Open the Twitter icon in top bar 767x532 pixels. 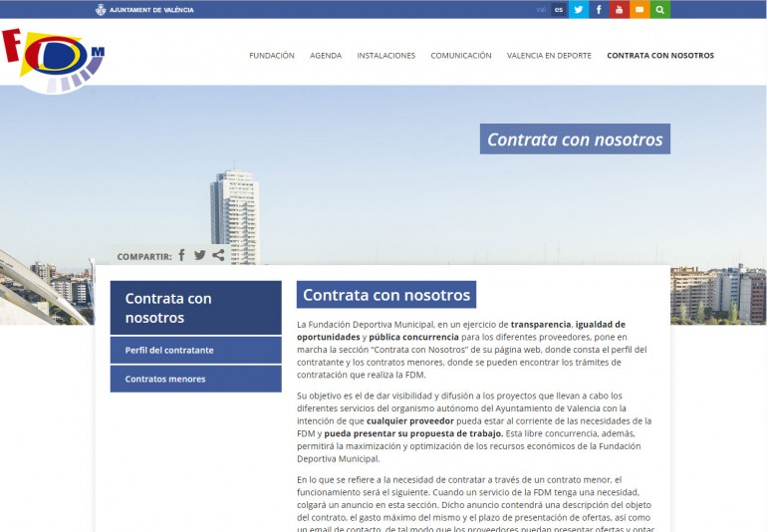[x=579, y=9]
